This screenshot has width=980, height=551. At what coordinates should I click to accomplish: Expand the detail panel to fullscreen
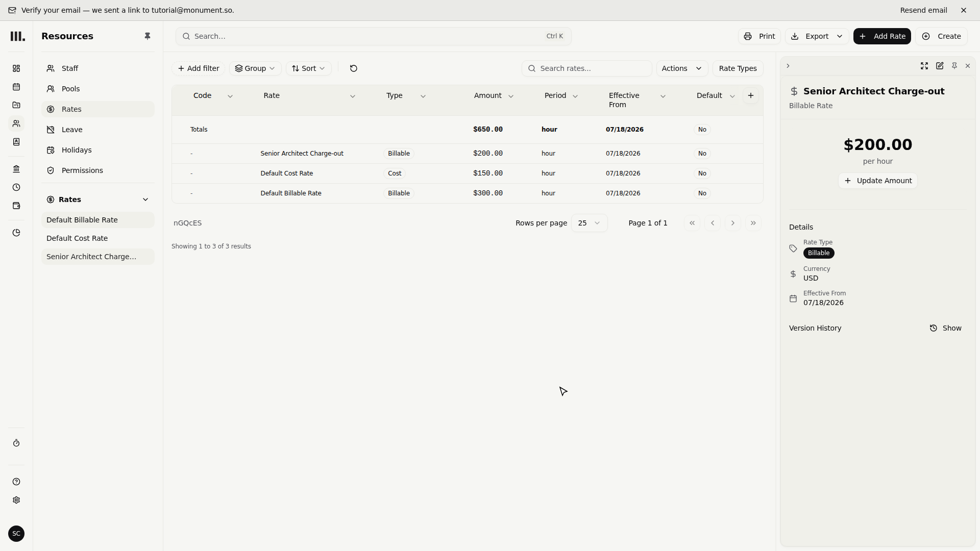924,66
